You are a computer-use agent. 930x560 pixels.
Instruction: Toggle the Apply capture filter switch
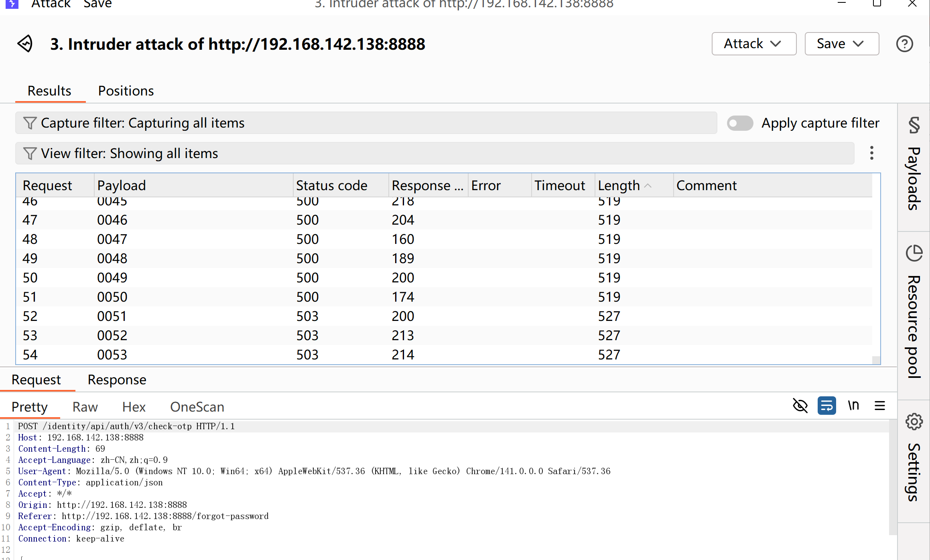tap(740, 123)
